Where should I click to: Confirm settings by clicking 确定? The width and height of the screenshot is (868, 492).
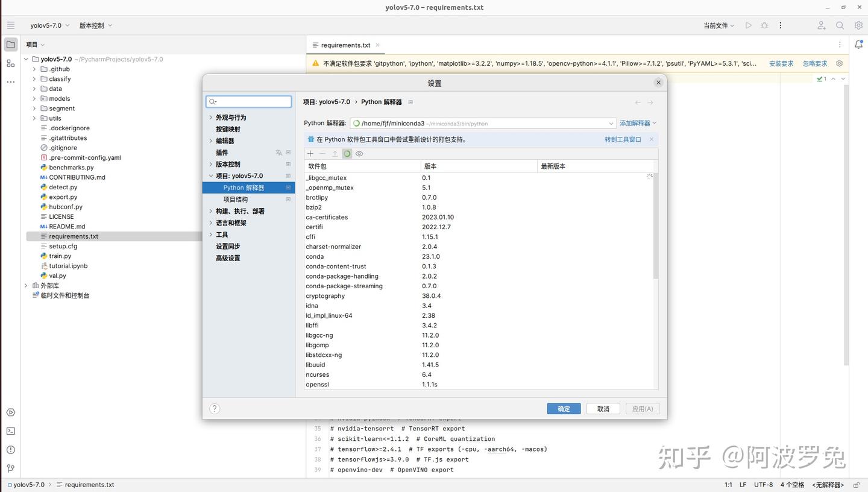563,409
